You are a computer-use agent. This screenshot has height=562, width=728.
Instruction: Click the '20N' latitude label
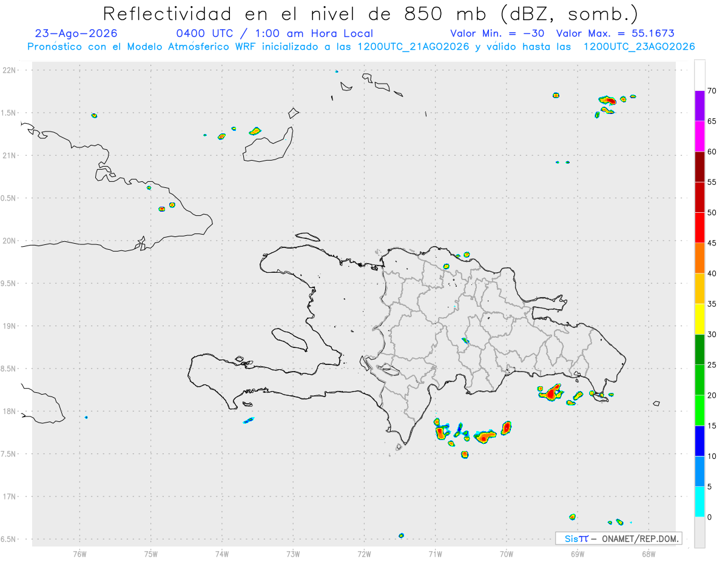pyautogui.click(x=10, y=241)
